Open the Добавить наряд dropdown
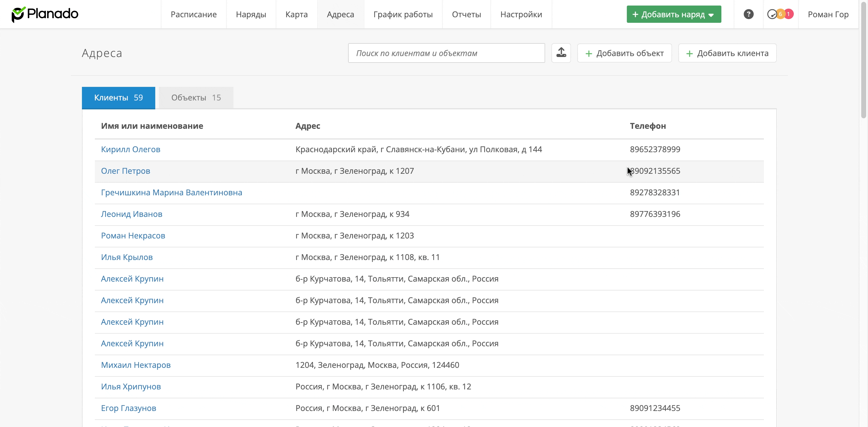The height and width of the screenshot is (427, 868). 674,14
